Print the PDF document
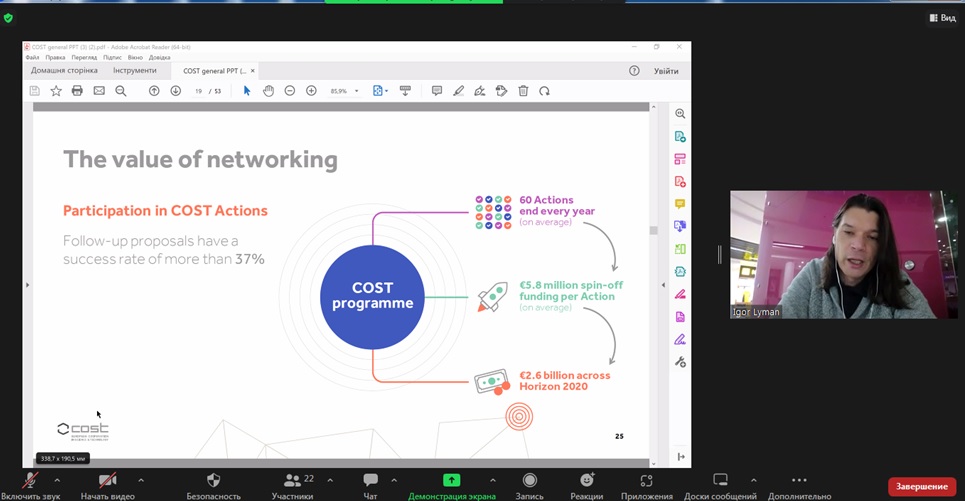This screenshot has width=965, height=501. pos(77,91)
